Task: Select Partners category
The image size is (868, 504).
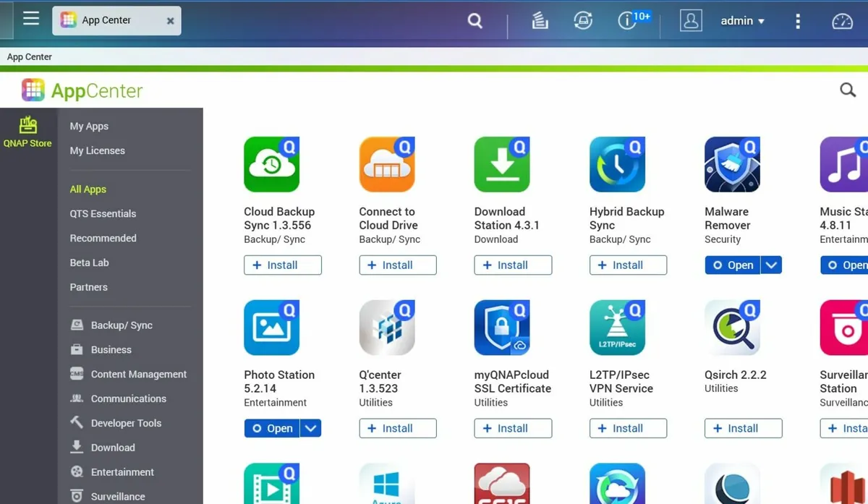Action: 88,287
